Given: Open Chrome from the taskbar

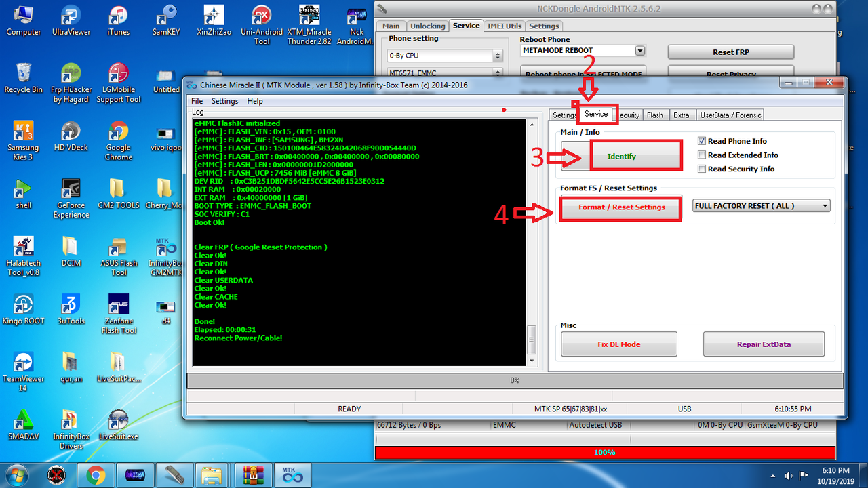Looking at the screenshot, I should click(96, 476).
